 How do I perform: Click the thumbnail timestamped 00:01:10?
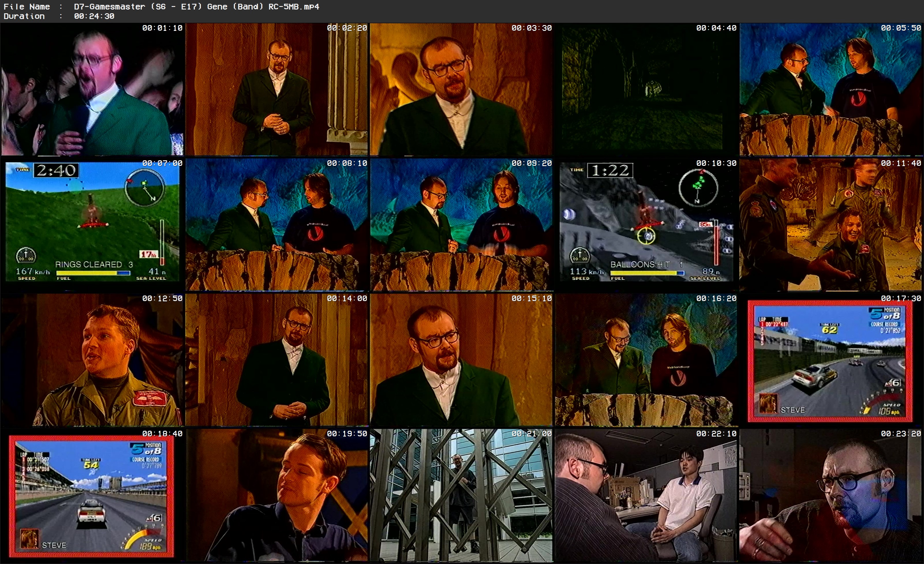pos(92,89)
